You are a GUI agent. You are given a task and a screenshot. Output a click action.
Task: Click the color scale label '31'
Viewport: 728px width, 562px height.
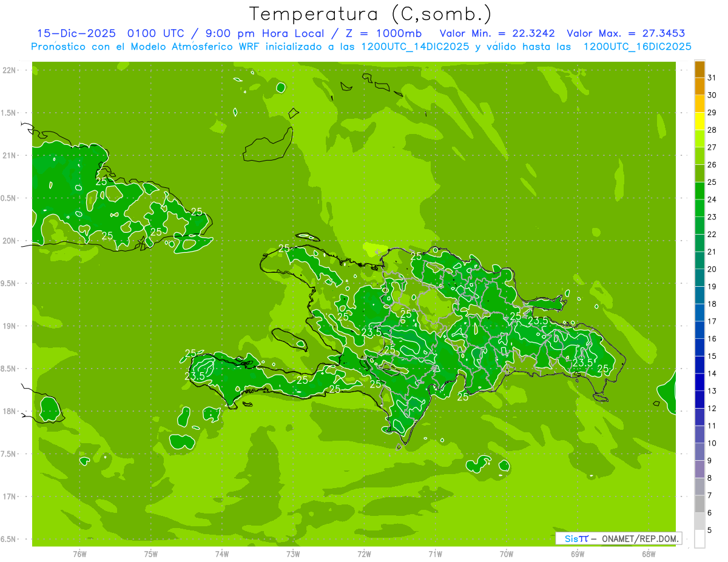click(712, 78)
